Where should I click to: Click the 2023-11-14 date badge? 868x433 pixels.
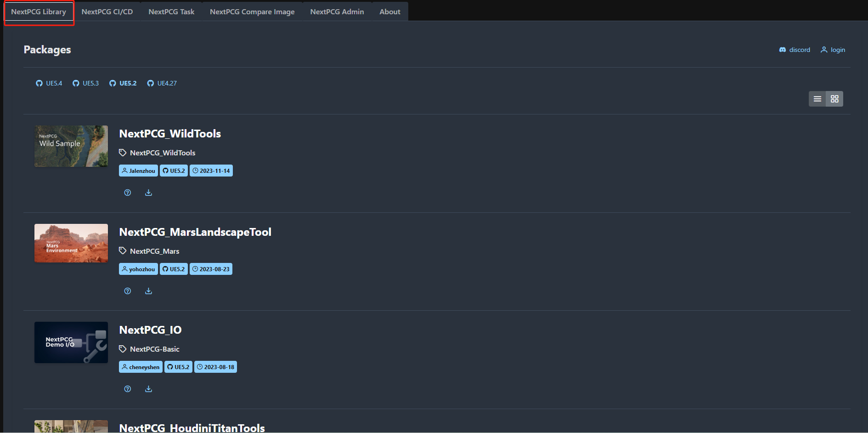coord(211,171)
